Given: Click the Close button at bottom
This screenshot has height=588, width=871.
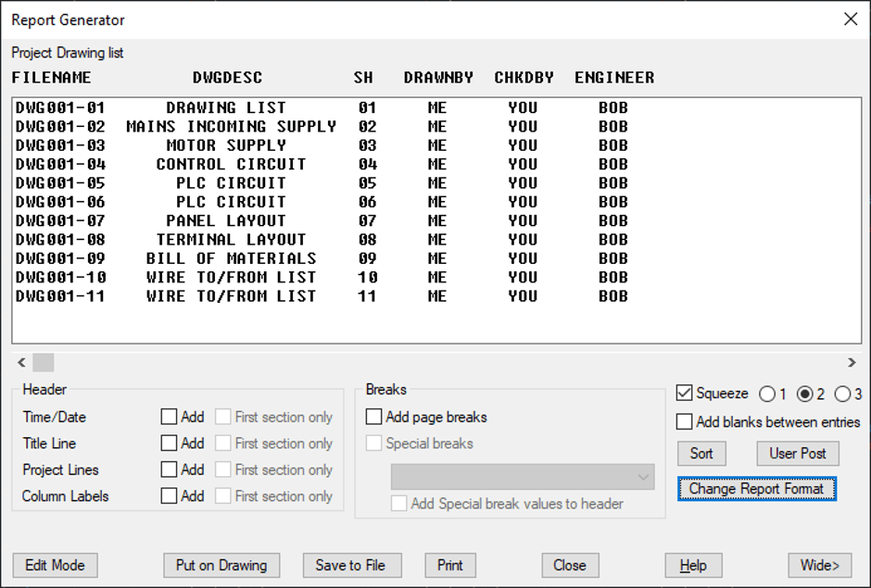Looking at the screenshot, I should click(570, 565).
